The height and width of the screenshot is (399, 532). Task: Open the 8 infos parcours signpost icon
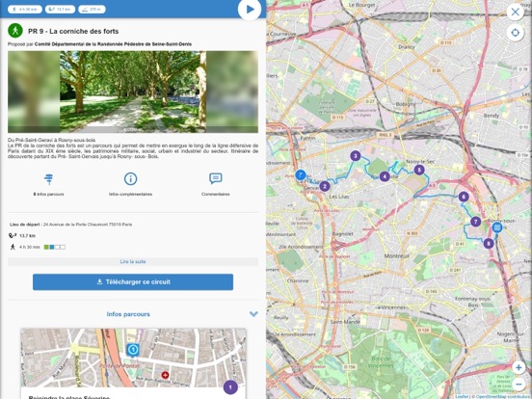click(x=49, y=179)
